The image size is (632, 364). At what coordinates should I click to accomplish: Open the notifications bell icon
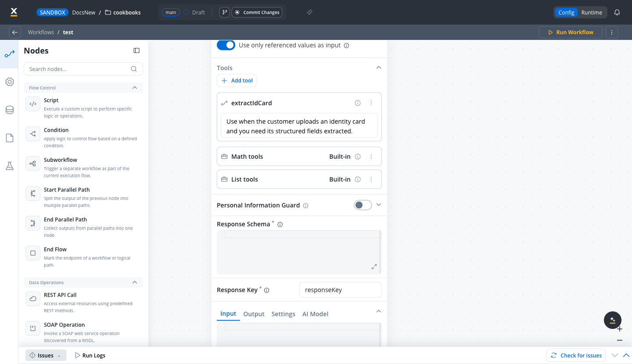[617, 12]
